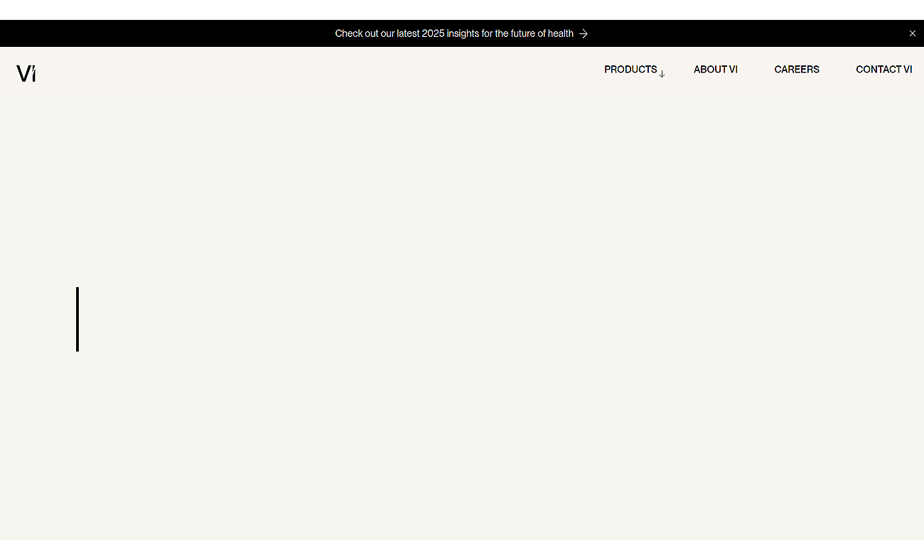Viewport: 924px width, 560px height.
Task: Follow the arrow icon in the announcement banner
Action: (584, 33)
